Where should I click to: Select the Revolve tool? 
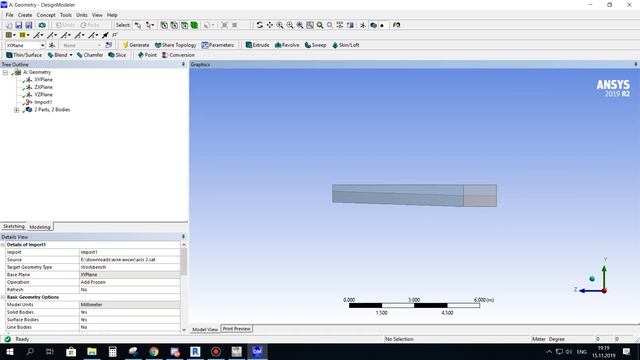[x=287, y=45]
